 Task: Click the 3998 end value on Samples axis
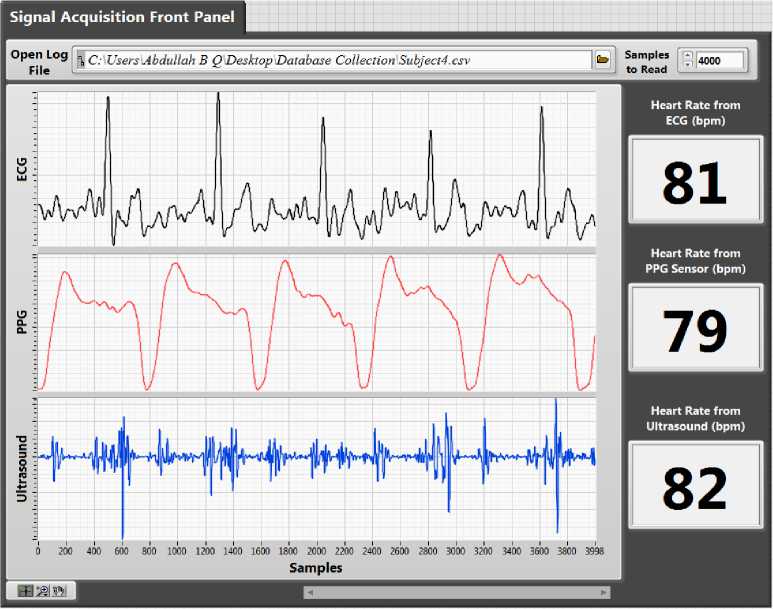[593, 549]
